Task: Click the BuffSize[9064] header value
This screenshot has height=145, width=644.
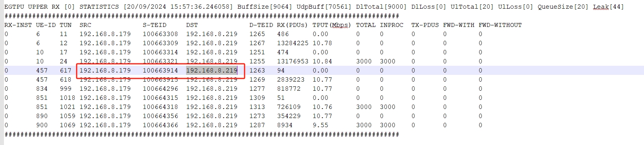Action: [265, 7]
